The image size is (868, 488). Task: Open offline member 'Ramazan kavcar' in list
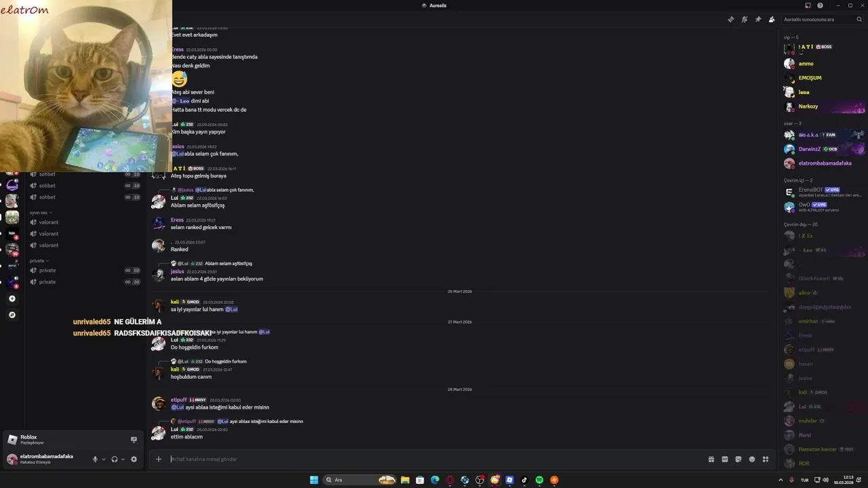824,449
